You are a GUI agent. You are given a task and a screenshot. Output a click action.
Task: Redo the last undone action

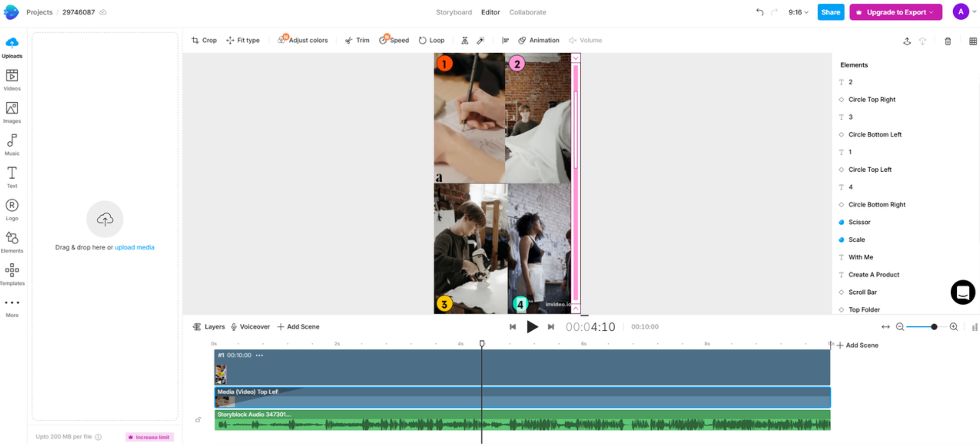click(774, 12)
